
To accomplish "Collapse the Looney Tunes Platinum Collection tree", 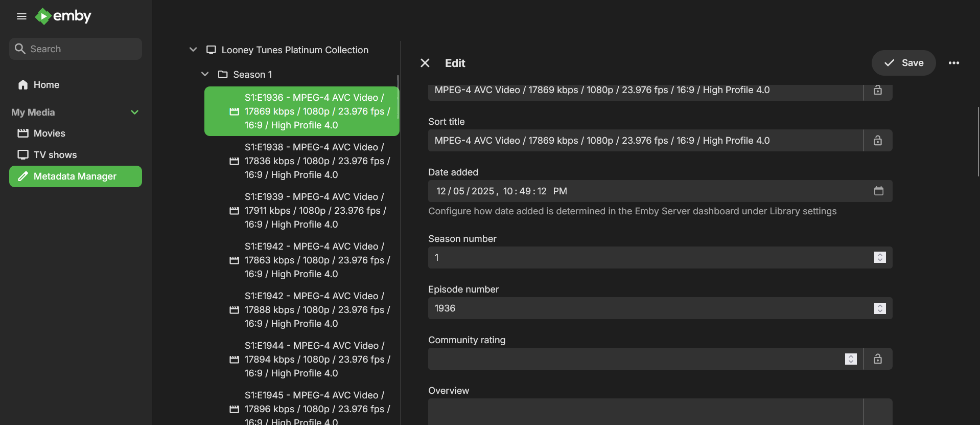I will click(x=193, y=50).
